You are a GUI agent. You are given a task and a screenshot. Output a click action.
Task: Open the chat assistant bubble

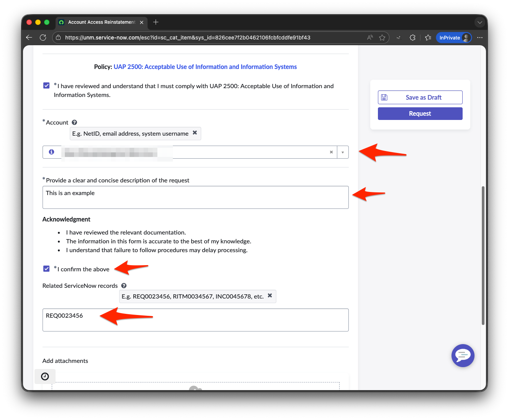point(463,356)
